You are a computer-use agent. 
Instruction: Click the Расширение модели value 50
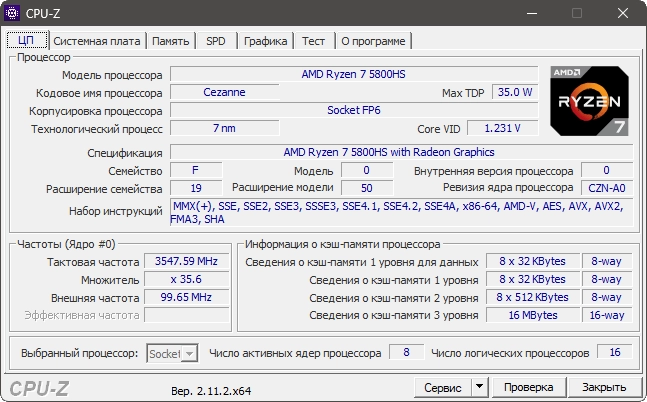367,188
